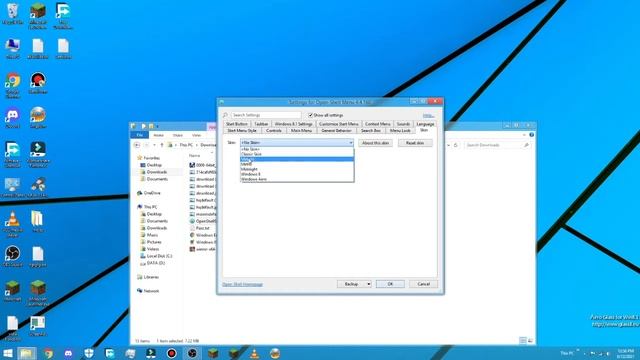640x360 pixels.
Task: Open the folder desktop icon beside VLC
Action: coord(37,222)
